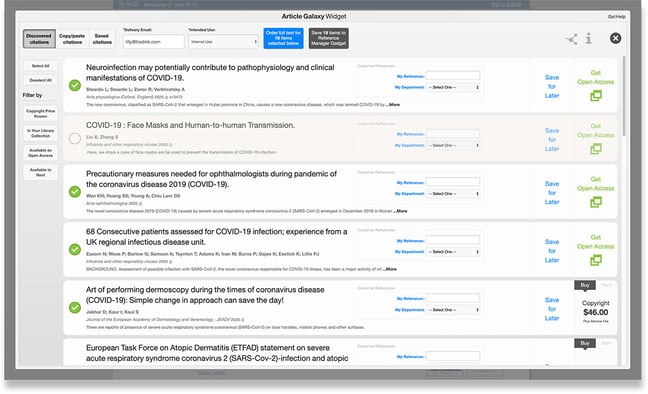Select the COVID-19 Face Masks article checkbox
This screenshot has width=648, height=394.
point(75,138)
